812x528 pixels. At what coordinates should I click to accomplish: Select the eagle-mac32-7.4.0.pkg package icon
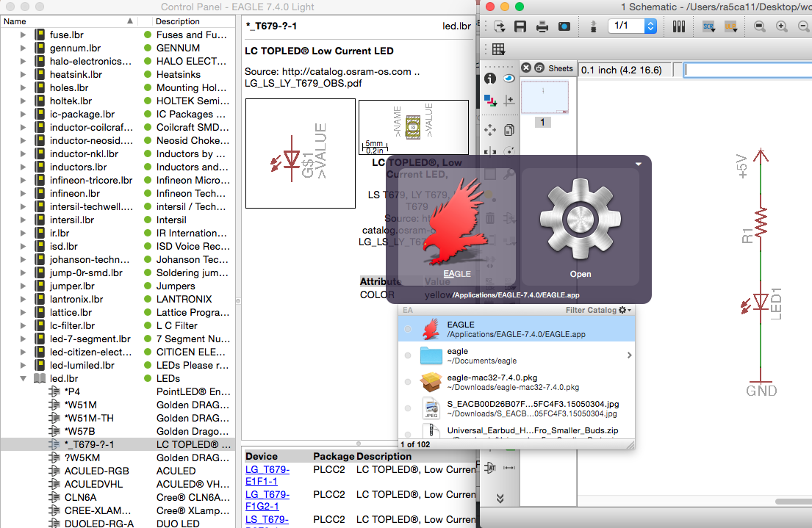click(x=431, y=382)
